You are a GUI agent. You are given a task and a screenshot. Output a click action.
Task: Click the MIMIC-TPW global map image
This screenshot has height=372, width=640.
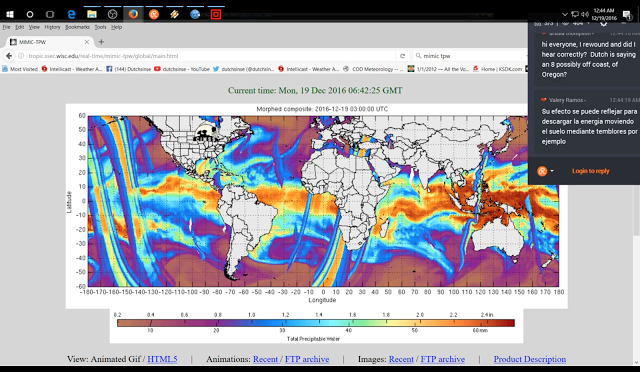click(317, 206)
